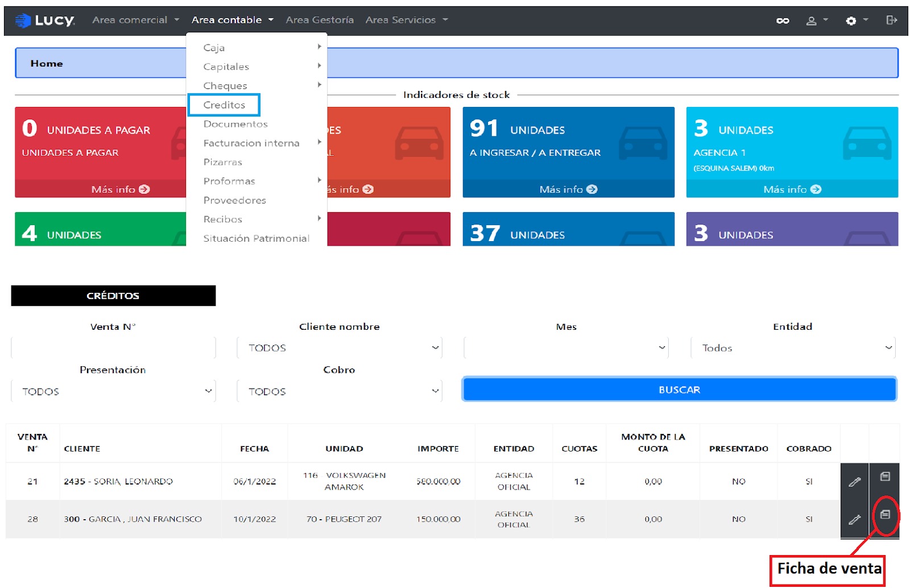
Task: Expand the Caja submenu
Action: coord(257,48)
